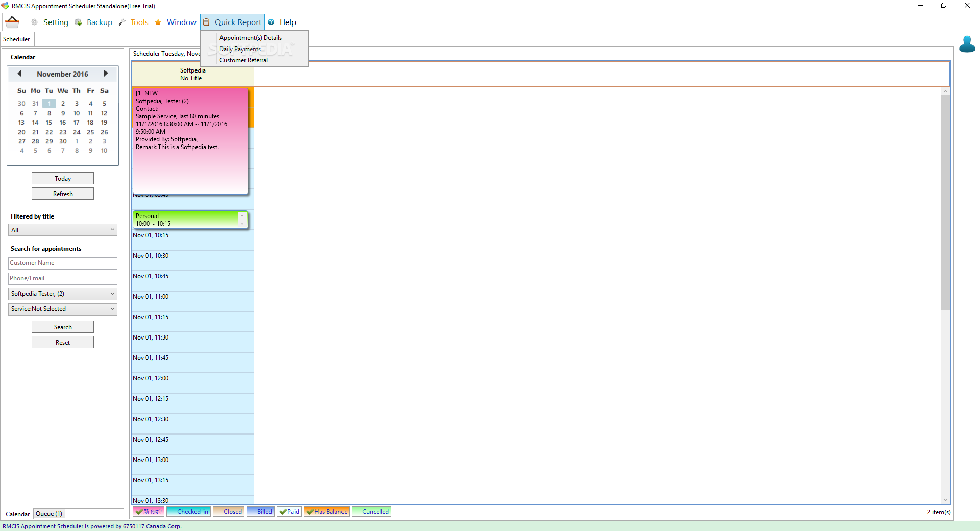
Task: Toggle the Closed status filter
Action: tap(229, 512)
